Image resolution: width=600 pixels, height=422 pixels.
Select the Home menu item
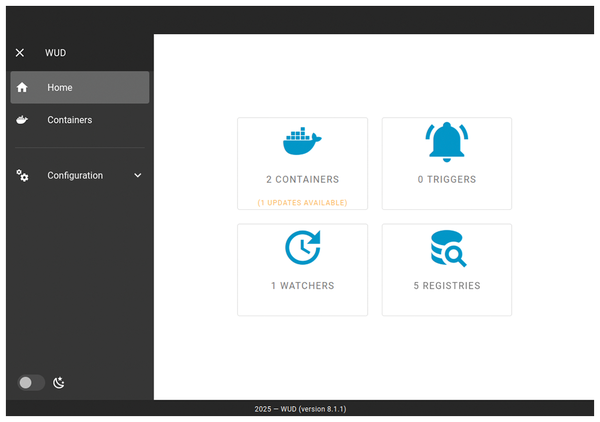tap(60, 88)
